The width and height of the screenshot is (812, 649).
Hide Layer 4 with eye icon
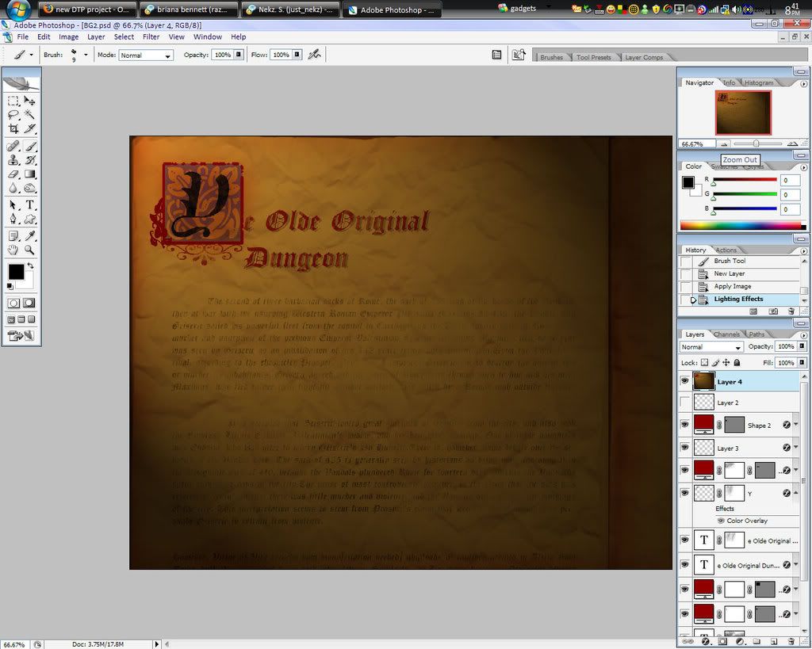coord(685,381)
